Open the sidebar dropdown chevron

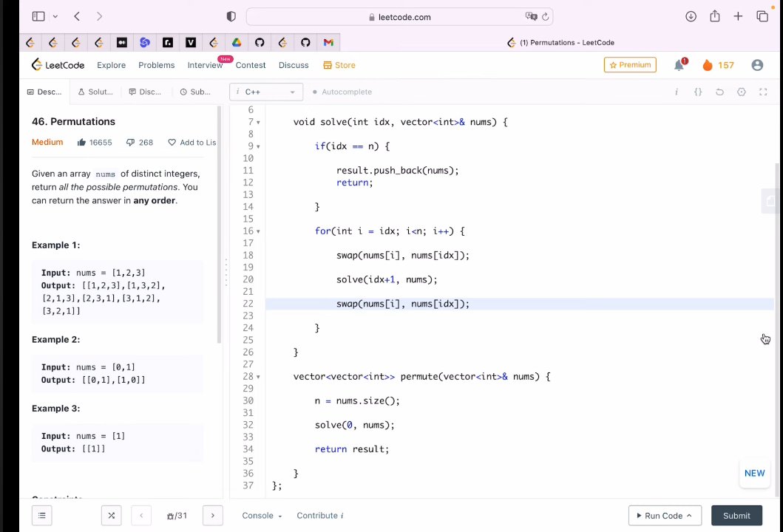(x=55, y=16)
